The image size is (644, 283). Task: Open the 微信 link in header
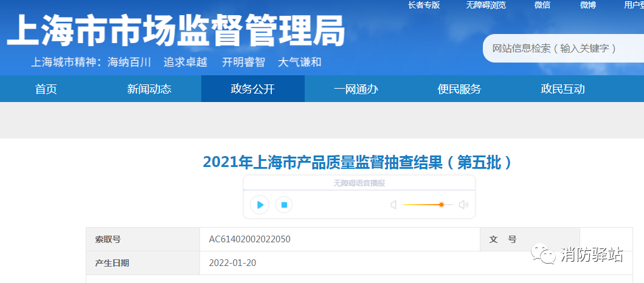click(542, 5)
